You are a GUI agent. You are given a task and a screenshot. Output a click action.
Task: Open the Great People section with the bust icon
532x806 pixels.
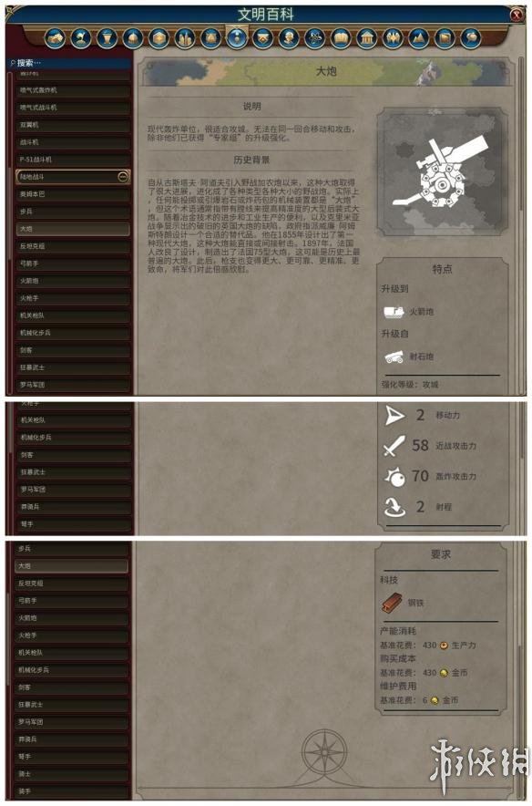pyautogui.click(x=289, y=38)
